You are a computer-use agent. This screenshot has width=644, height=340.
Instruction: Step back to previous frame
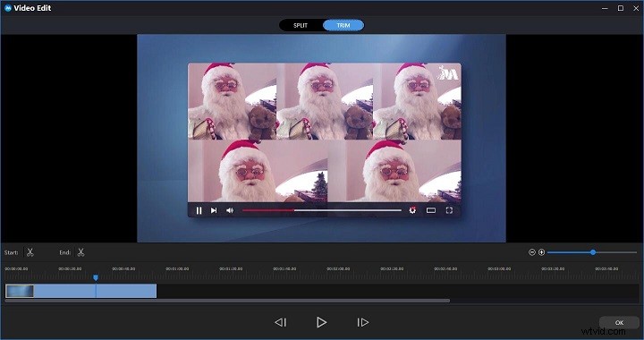tap(281, 322)
